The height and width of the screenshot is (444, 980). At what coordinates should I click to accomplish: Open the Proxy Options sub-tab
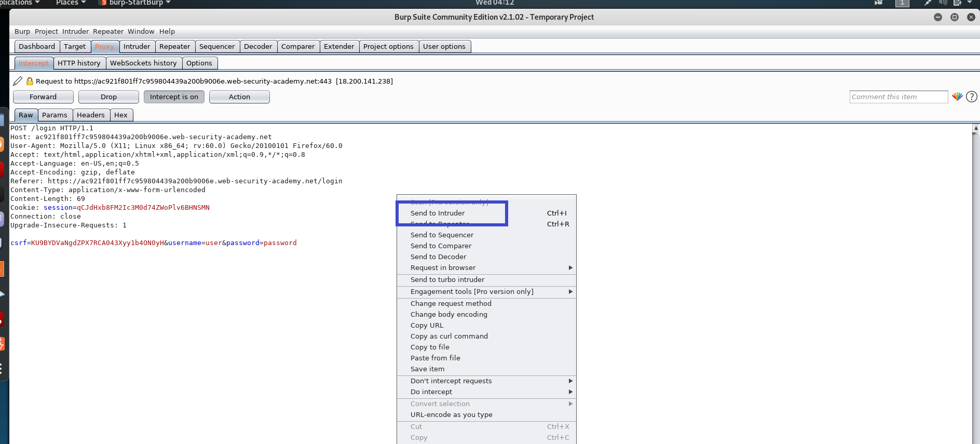click(199, 63)
